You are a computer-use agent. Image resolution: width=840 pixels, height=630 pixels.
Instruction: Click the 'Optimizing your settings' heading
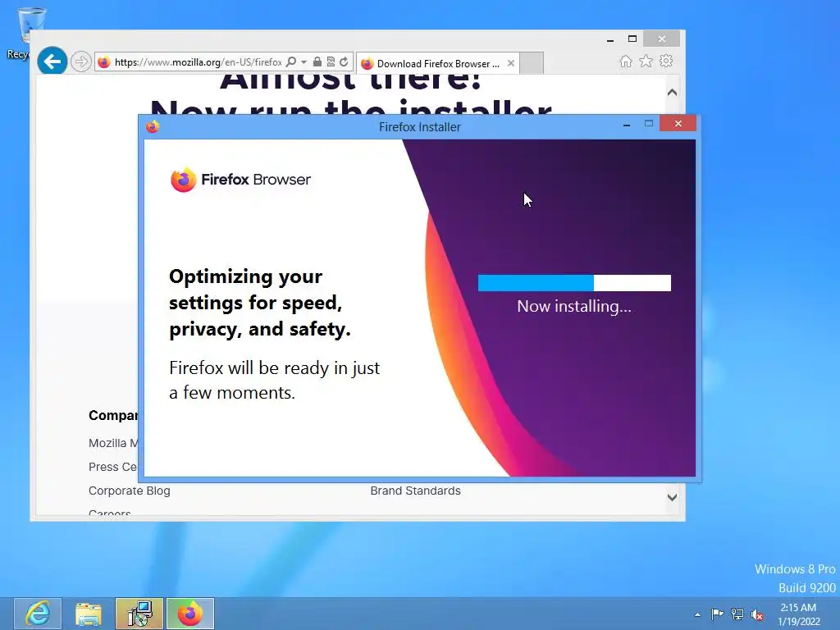260,303
